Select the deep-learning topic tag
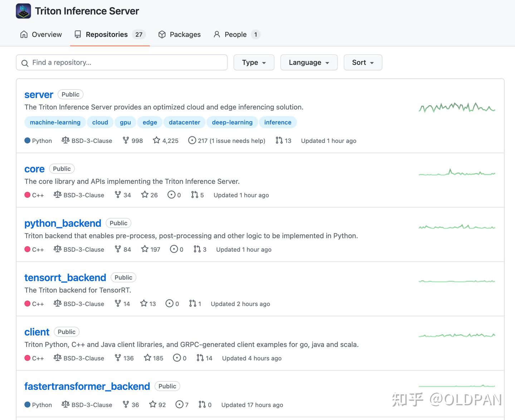The width and height of the screenshot is (515, 420). pos(232,122)
